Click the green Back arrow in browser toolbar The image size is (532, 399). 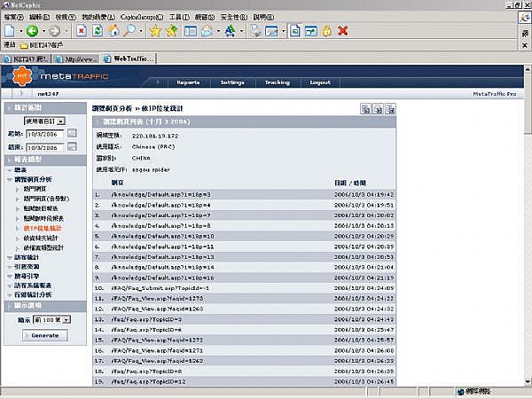pyautogui.click(x=32, y=31)
